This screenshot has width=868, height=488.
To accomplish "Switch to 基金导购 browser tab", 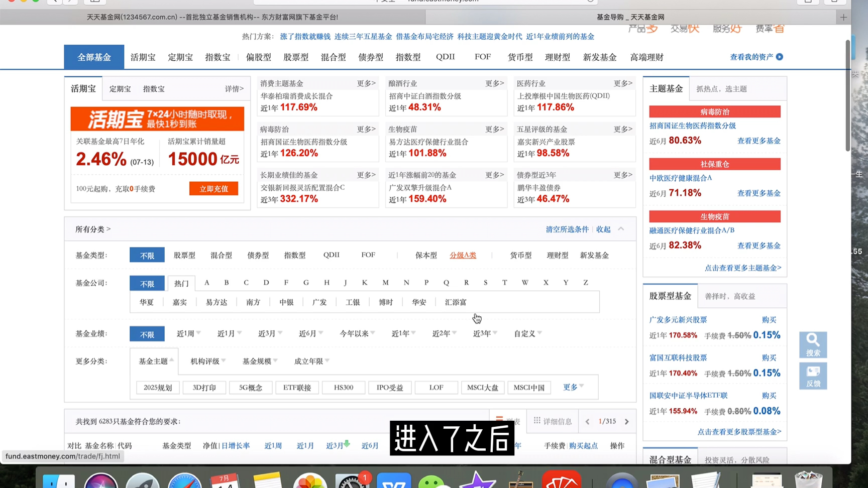I will [630, 17].
